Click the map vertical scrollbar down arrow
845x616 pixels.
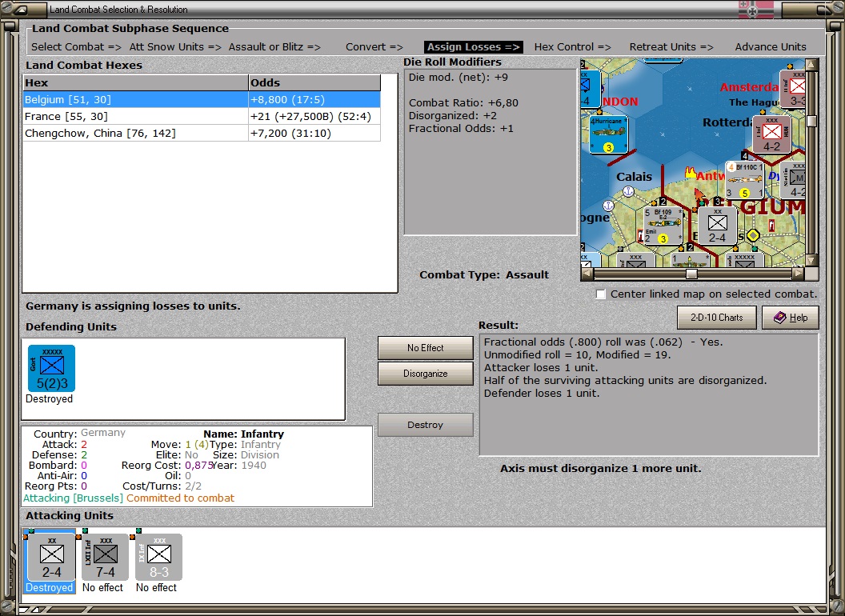click(811, 260)
